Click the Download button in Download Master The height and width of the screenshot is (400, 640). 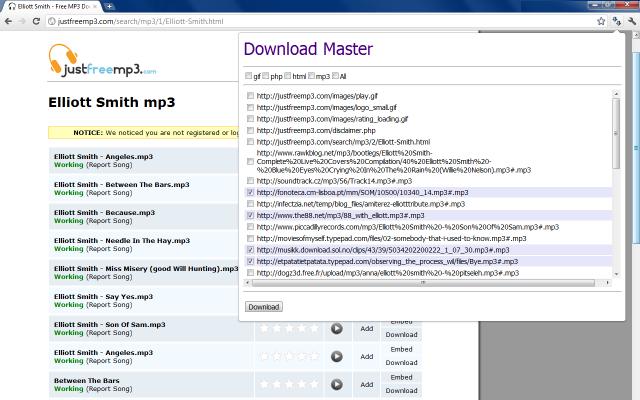coord(264,307)
